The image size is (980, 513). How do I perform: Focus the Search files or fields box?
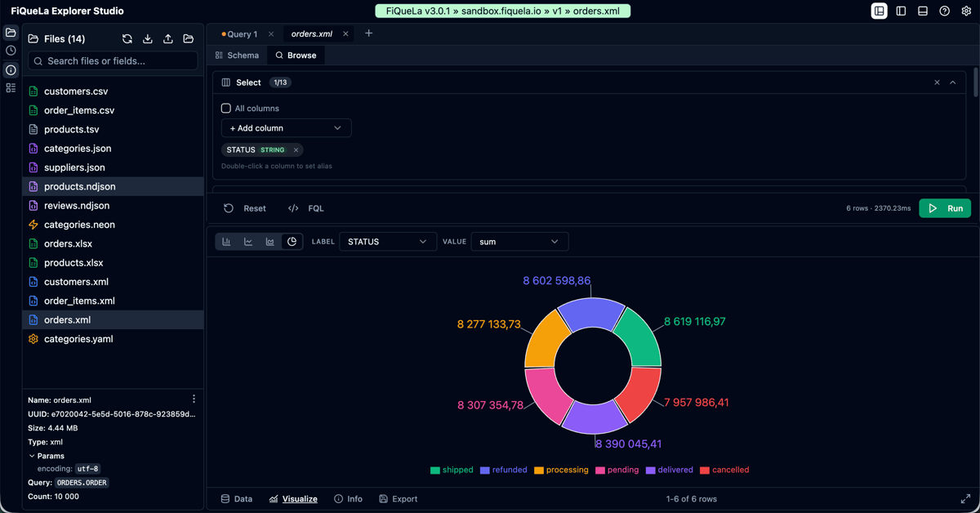pyautogui.click(x=113, y=61)
